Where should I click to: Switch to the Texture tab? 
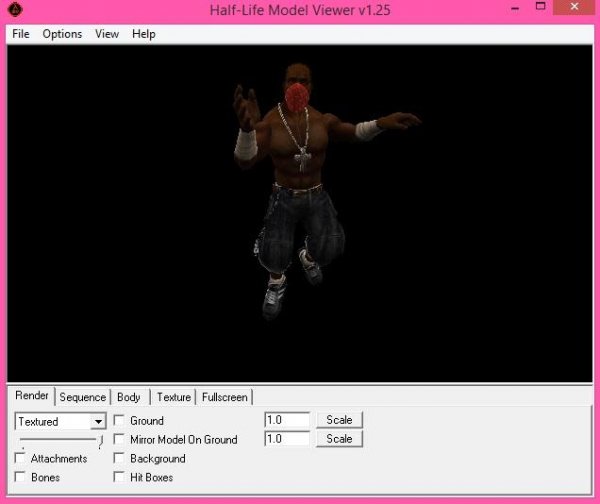coord(174,397)
